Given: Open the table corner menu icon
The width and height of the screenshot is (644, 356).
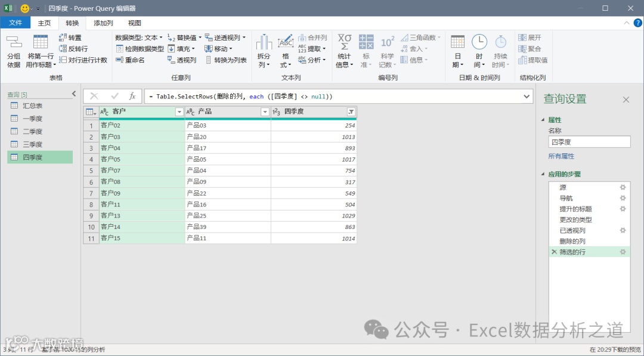Looking at the screenshot, I should pyautogui.click(x=91, y=112).
